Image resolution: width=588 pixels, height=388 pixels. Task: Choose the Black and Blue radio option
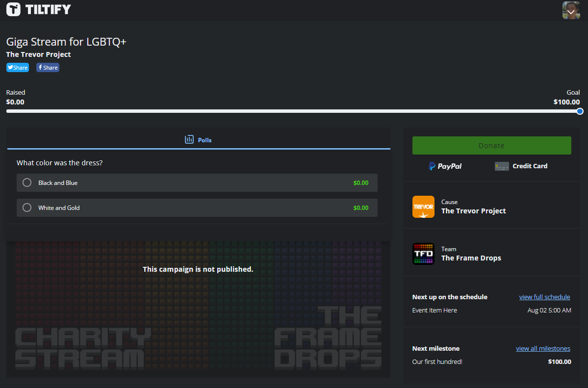(x=27, y=183)
